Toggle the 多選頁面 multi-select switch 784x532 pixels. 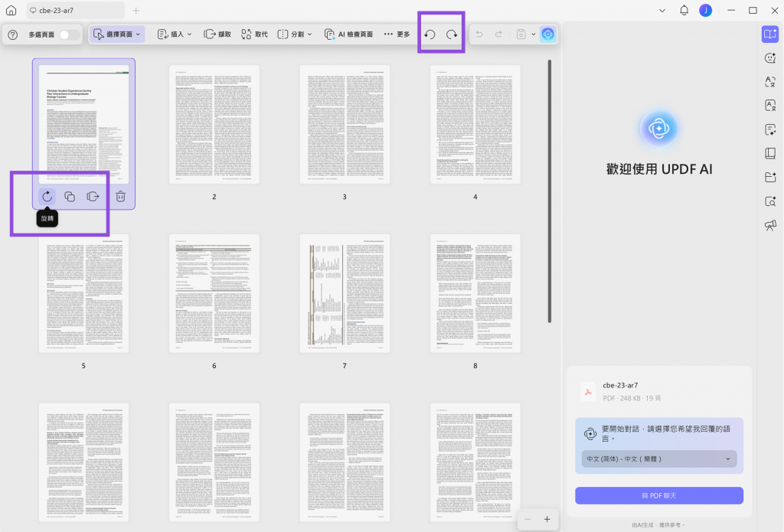tap(68, 34)
